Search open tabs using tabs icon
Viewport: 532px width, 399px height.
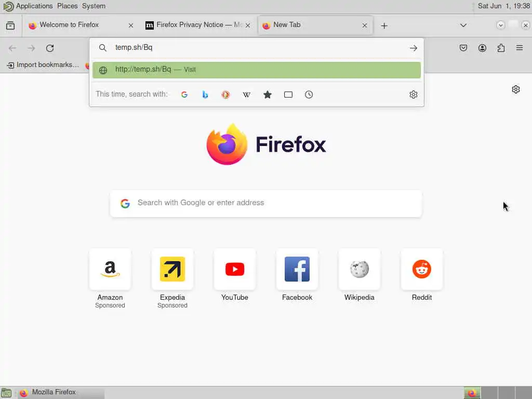[288, 95]
